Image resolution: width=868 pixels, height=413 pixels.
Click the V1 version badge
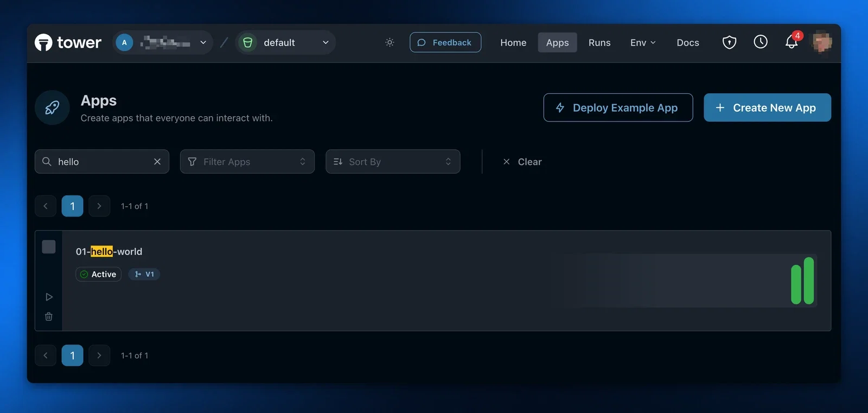click(x=144, y=274)
